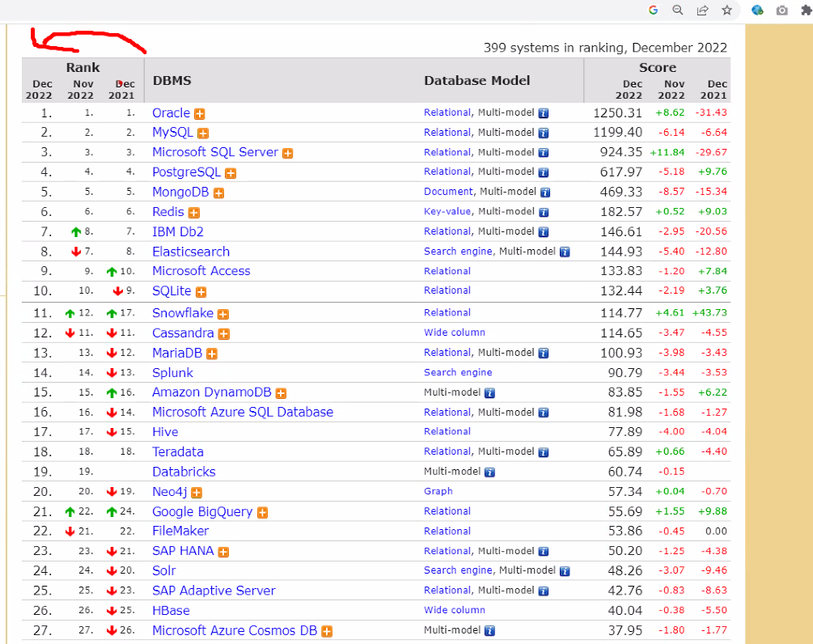Click plus icon beside Google BigQuery
Image resolution: width=813 pixels, height=644 pixels.
(x=262, y=513)
